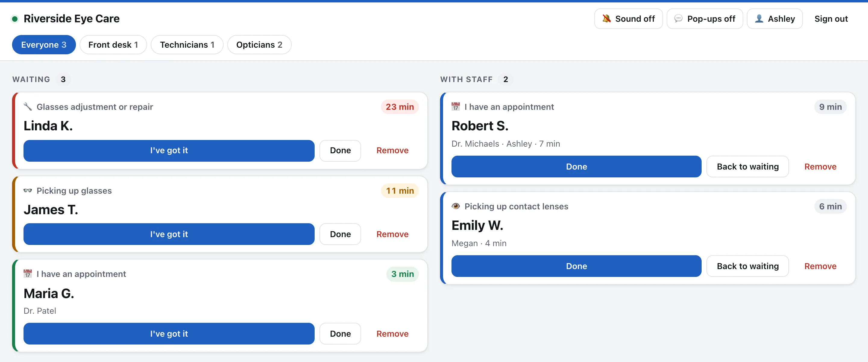Viewport: 868px width, 362px height.
Task: Click the glasses icon on James T.'s card
Action: 28,191
